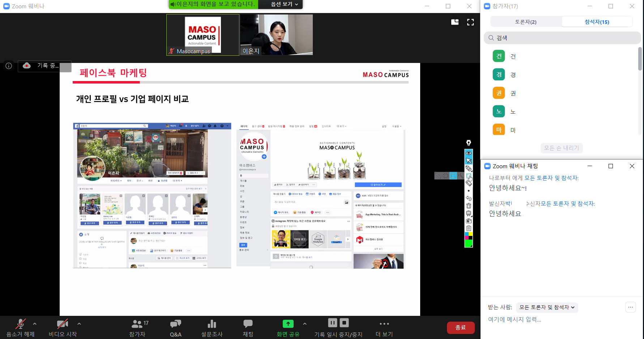The image size is (644, 339).
Task: Open the Q&A panel
Action: [176, 327]
